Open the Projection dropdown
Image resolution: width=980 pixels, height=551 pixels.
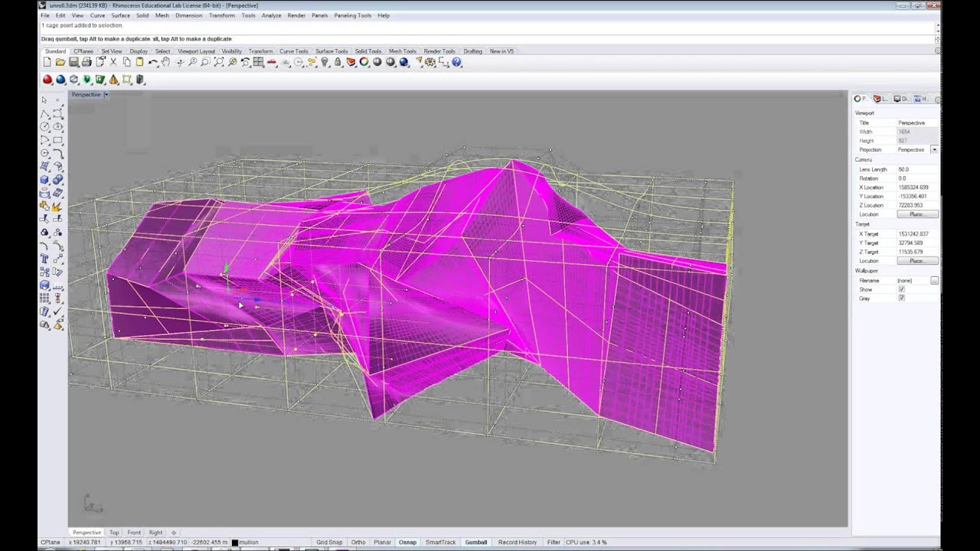click(x=934, y=150)
